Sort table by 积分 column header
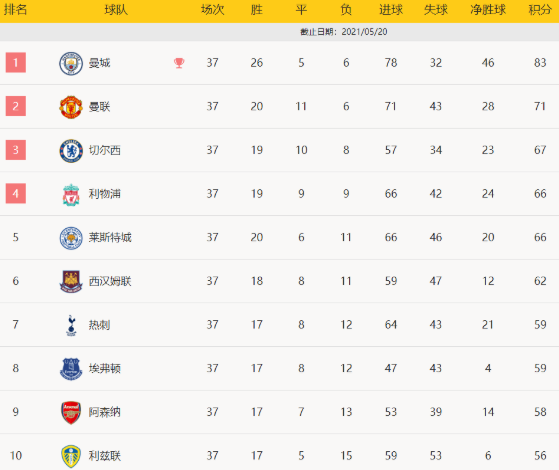Viewport: 559px width, 470px height. [x=540, y=10]
